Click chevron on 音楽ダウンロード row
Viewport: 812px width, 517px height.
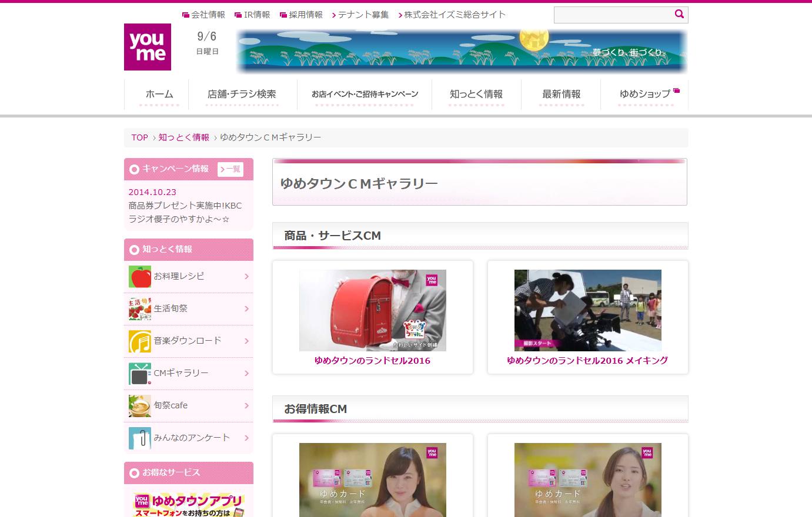tap(246, 341)
